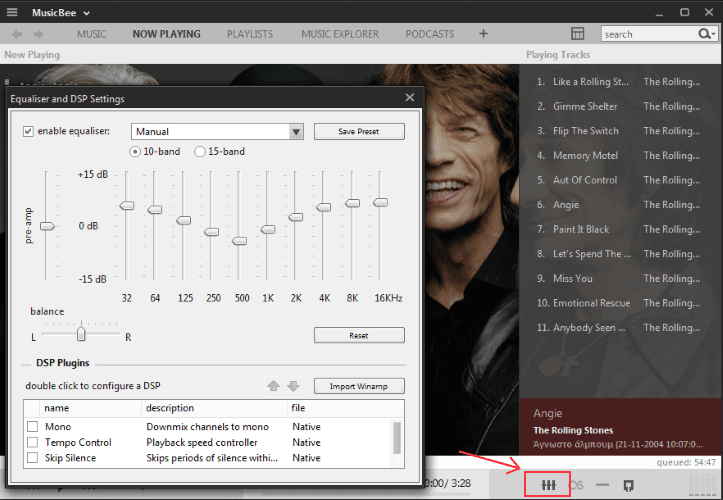Click the volume level meter in player bar

click(x=703, y=485)
